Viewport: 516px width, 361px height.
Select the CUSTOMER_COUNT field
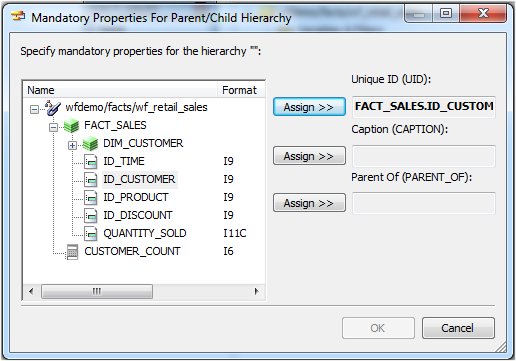point(132,251)
